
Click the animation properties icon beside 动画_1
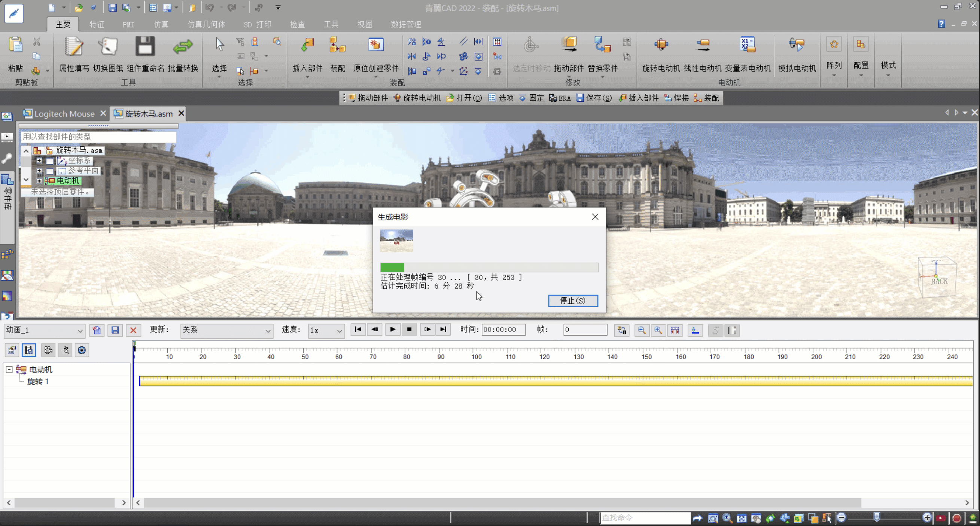pos(97,330)
